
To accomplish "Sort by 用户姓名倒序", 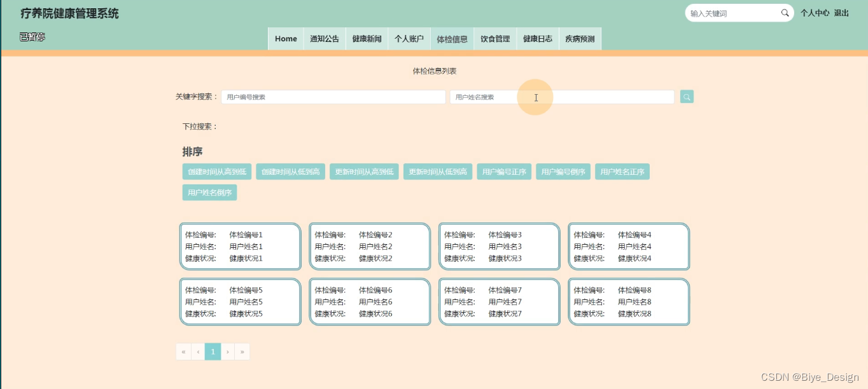I will click(x=210, y=193).
